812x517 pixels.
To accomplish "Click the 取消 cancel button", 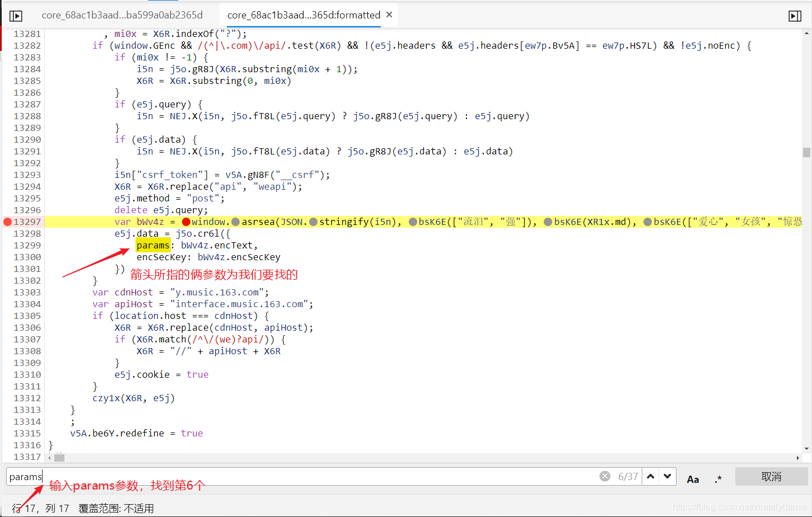I will point(771,477).
